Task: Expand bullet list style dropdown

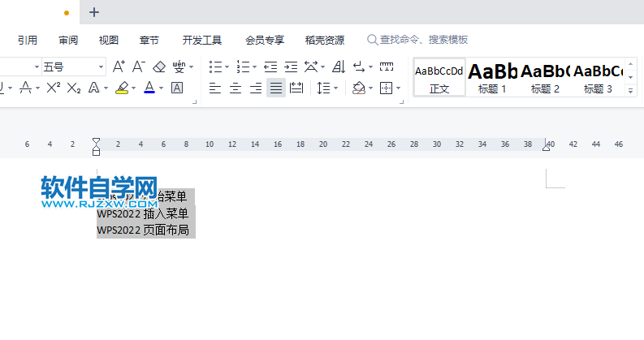Action: coord(227,67)
